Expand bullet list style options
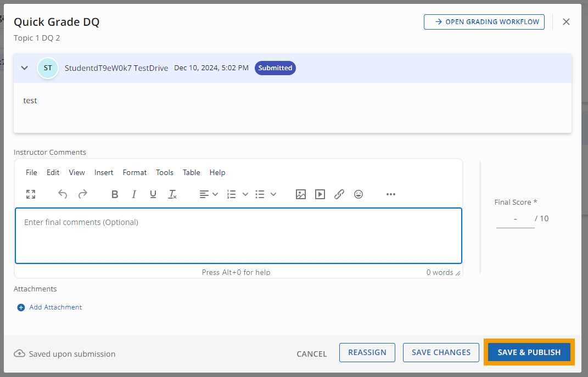This screenshot has width=588, height=377. click(x=273, y=194)
